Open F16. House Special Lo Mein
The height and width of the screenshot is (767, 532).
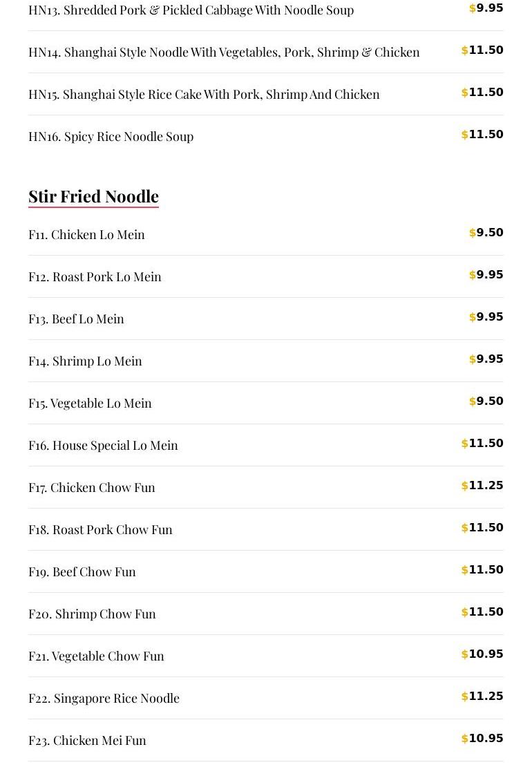click(104, 445)
